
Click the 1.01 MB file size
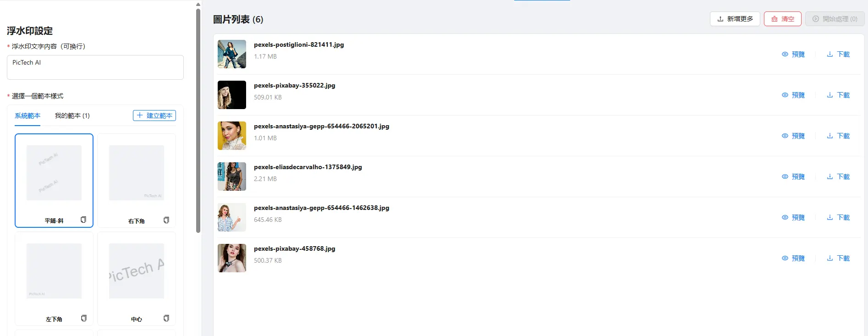coord(265,138)
